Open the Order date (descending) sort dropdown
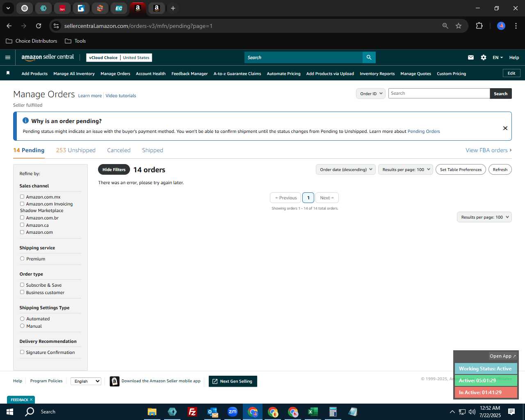Viewport: 525px width, 420px height. (346, 169)
